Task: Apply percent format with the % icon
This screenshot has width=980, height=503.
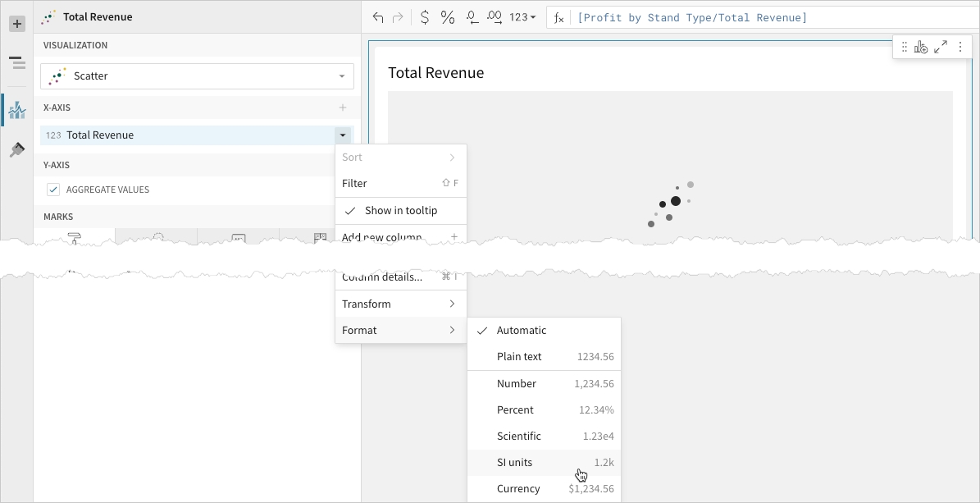Action: click(448, 17)
